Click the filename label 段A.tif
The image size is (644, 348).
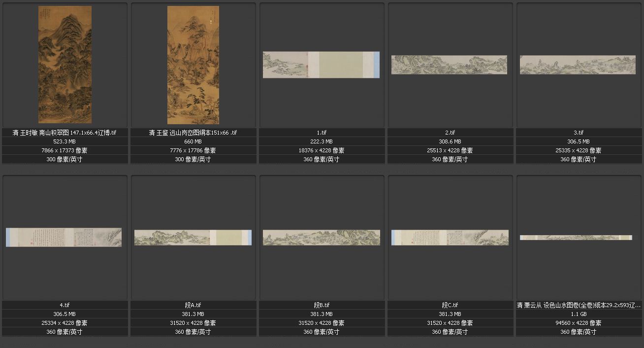click(193, 305)
